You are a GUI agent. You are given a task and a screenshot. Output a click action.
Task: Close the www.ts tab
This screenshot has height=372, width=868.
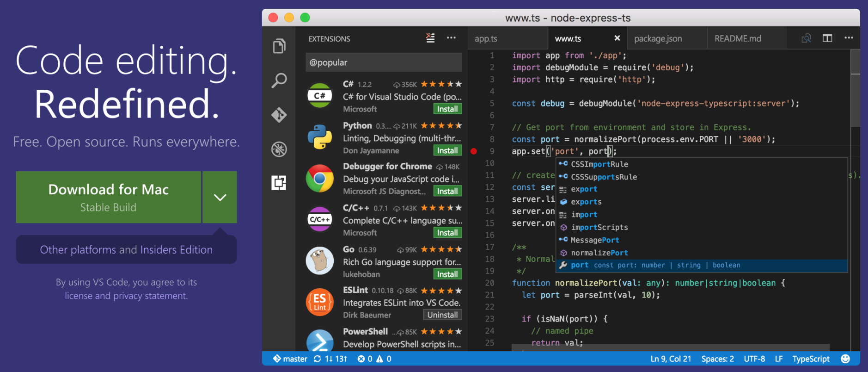pos(617,38)
